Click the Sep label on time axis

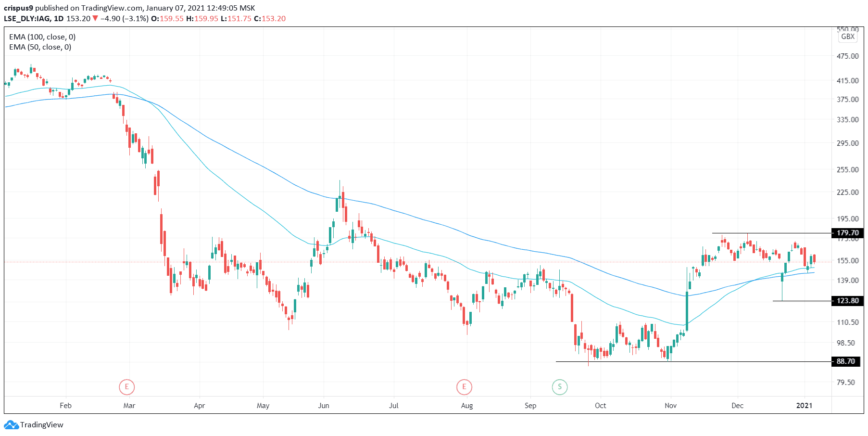tap(530, 406)
